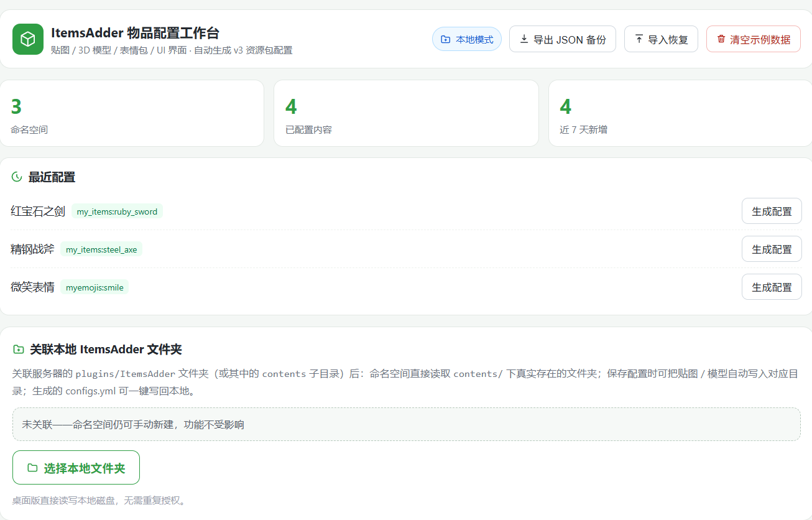Click the 关联本地 ItemsAdder 文件夹 heading
Screen dimensions: 812x520
(106, 350)
